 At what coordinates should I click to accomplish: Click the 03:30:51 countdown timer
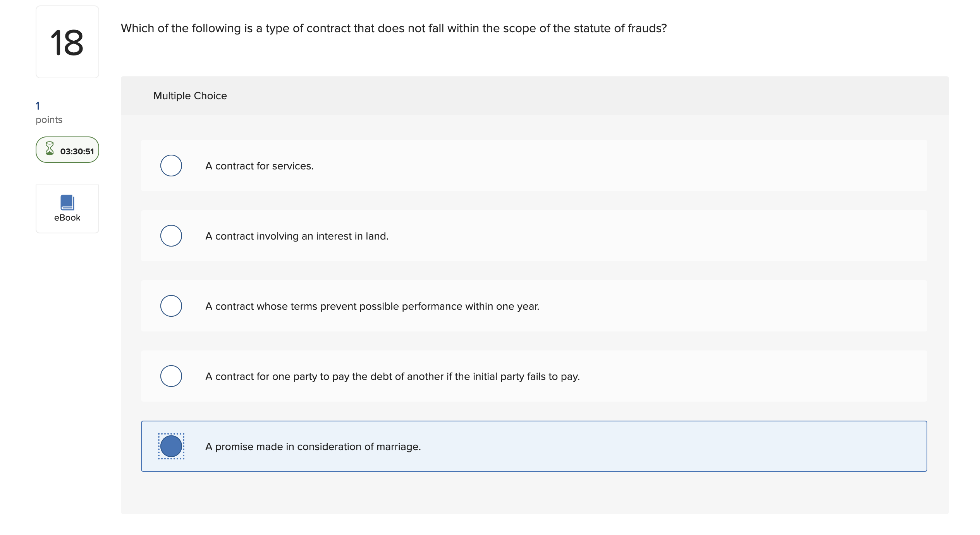[x=77, y=151]
